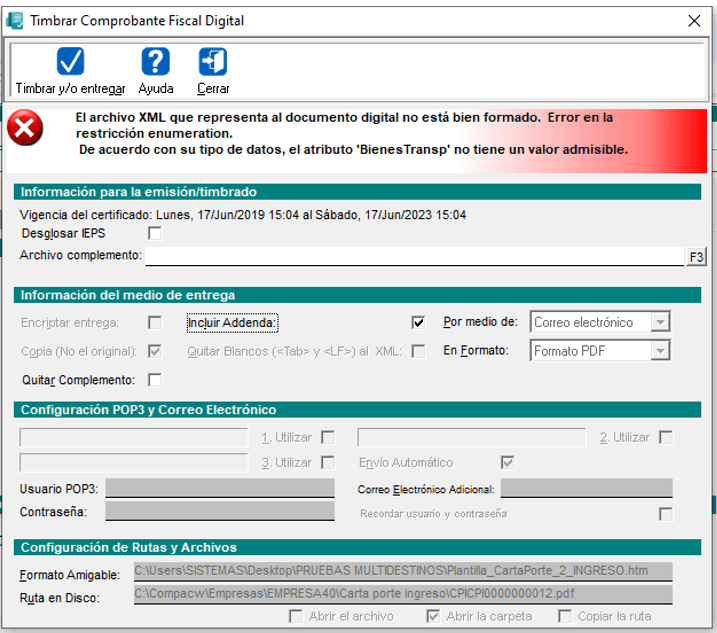The width and height of the screenshot is (717, 633).
Task: Click the Información para la emisión/timbrado header
Action: coord(357,192)
